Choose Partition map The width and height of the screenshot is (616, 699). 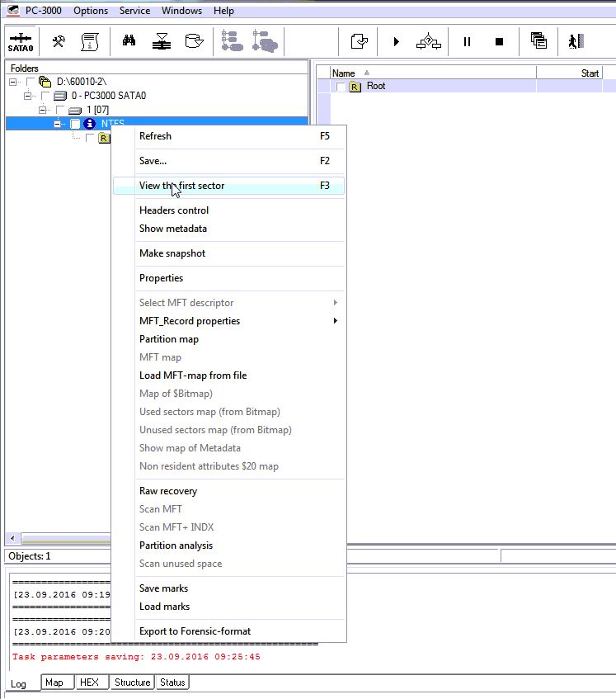tap(228, 339)
